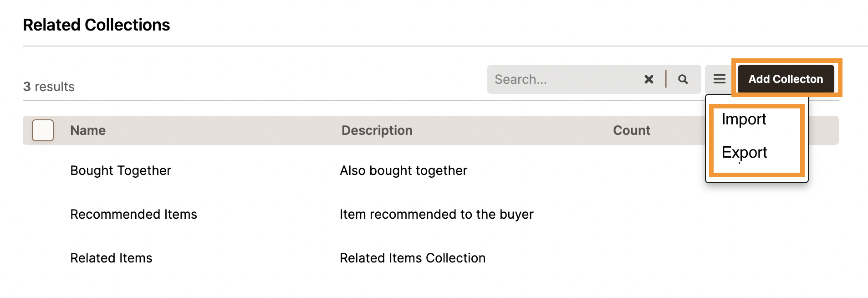
Task: Focus the Search... input field
Action: tap(565, 79)
